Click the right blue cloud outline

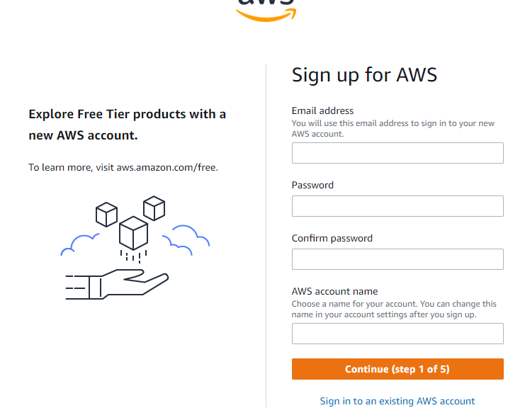pyautogui.click(x=186, y=240)
